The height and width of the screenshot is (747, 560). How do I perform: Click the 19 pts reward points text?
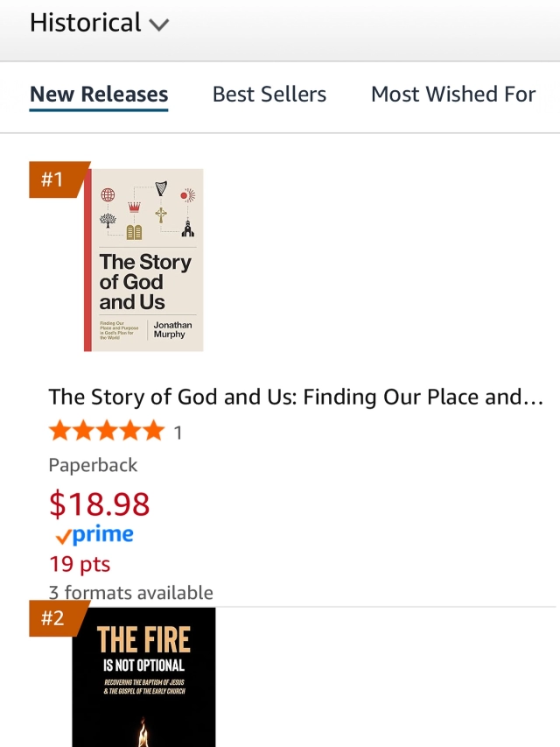[80, 564]
